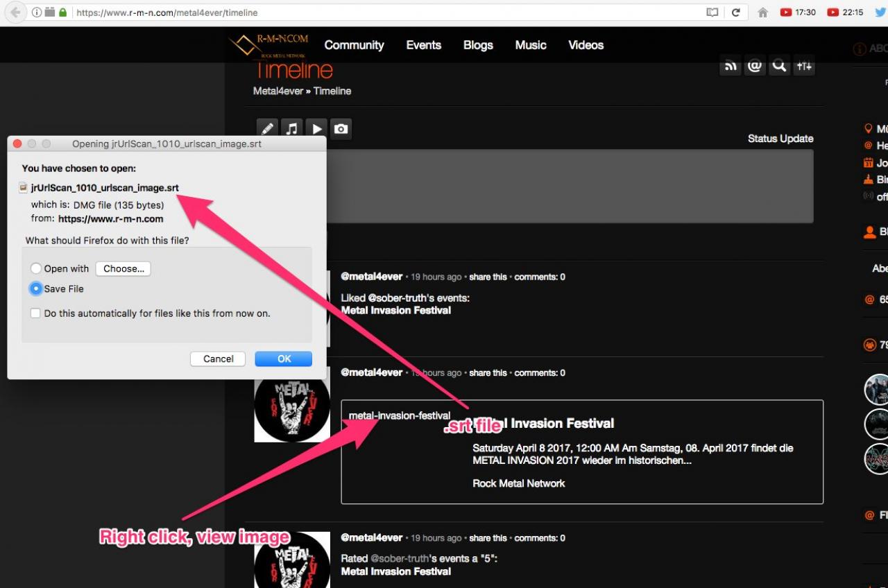The height and width of the screenshot is (588, 888).
Task: Open the browser home icon
Action: (763, 12)
